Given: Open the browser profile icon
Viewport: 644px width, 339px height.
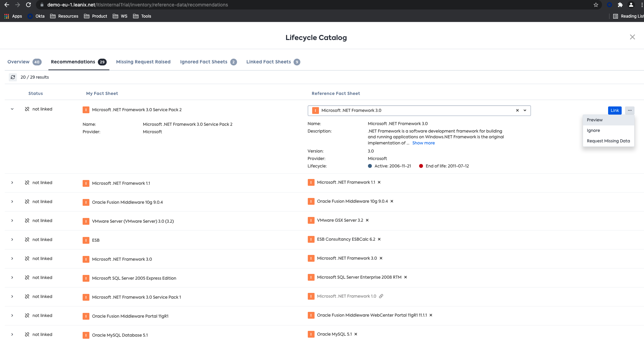Looking at the screenshot, I should [x=631, y=5].
